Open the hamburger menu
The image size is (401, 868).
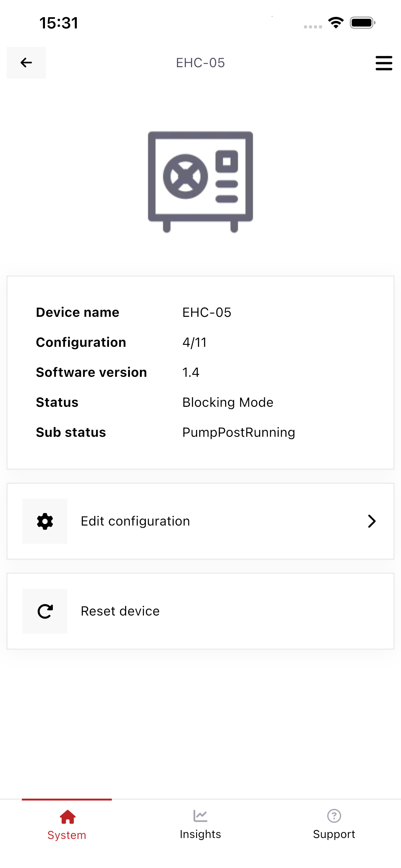(x=384, y=63)
